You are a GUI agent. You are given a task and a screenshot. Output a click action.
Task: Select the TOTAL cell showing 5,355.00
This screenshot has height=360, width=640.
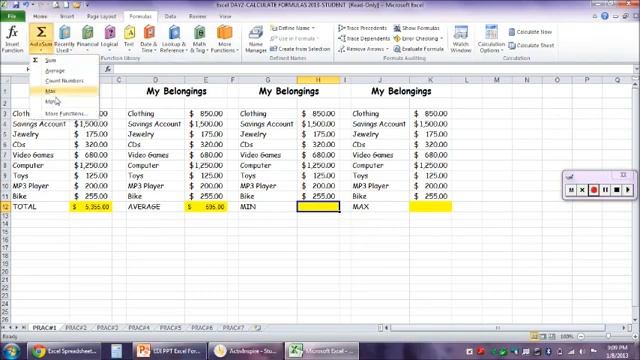(91, 207)
